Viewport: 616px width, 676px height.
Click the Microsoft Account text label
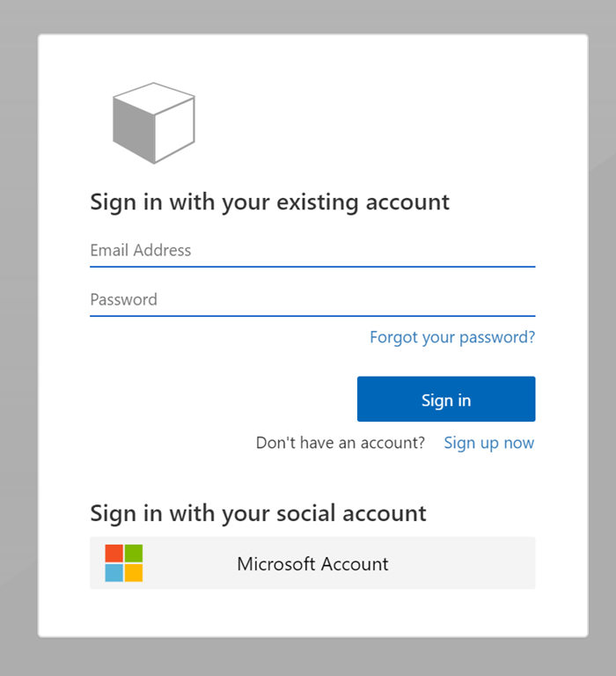point(312,564)
